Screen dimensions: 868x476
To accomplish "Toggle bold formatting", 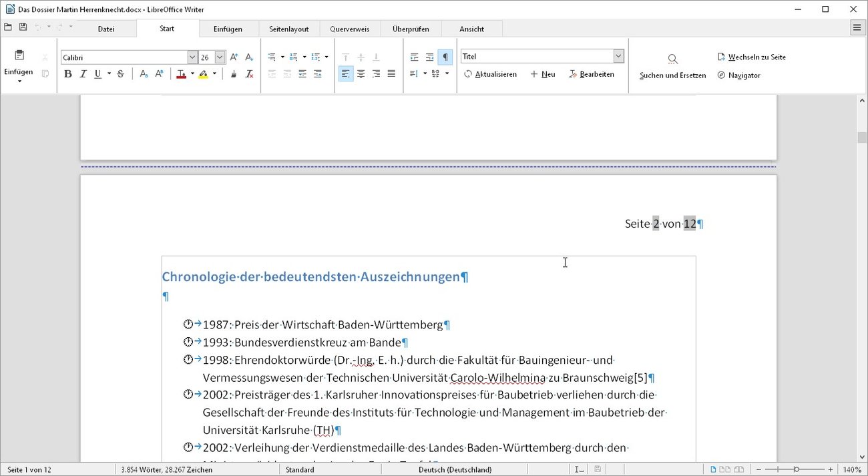I will (x=68, y=73).
